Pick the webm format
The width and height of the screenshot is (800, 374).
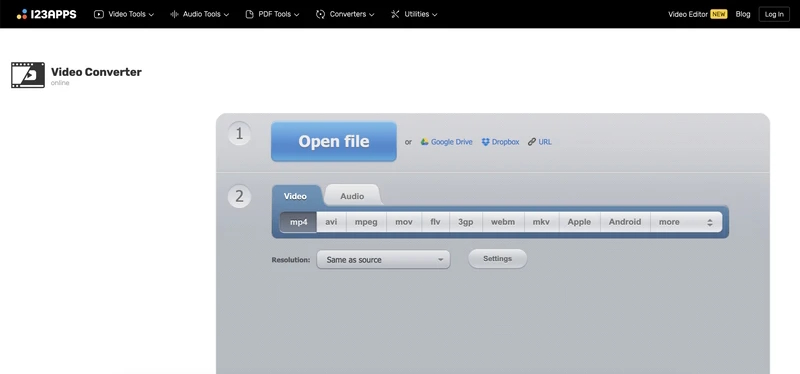coord(503,222)
